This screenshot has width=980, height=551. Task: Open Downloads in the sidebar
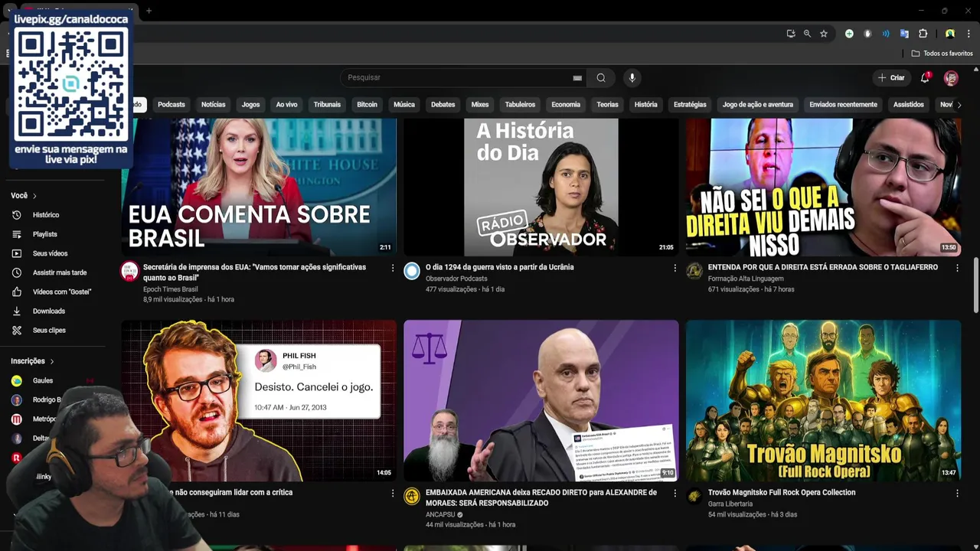(49, 311)
